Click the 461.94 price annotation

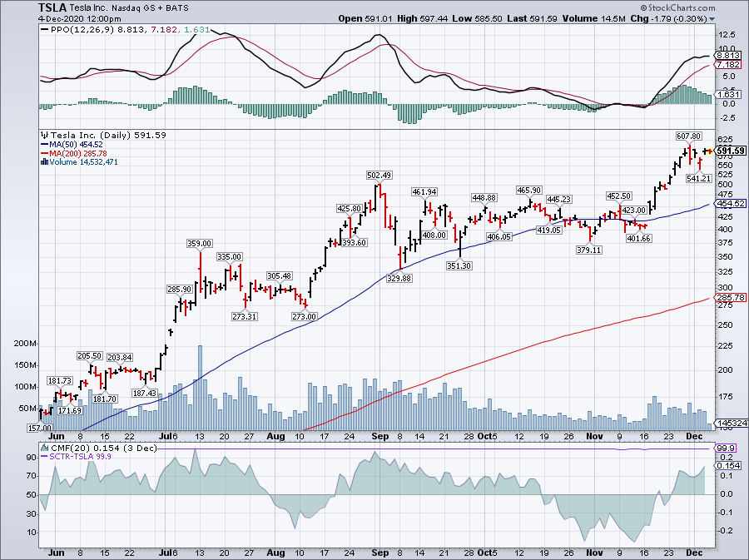(x=424, y=192)
